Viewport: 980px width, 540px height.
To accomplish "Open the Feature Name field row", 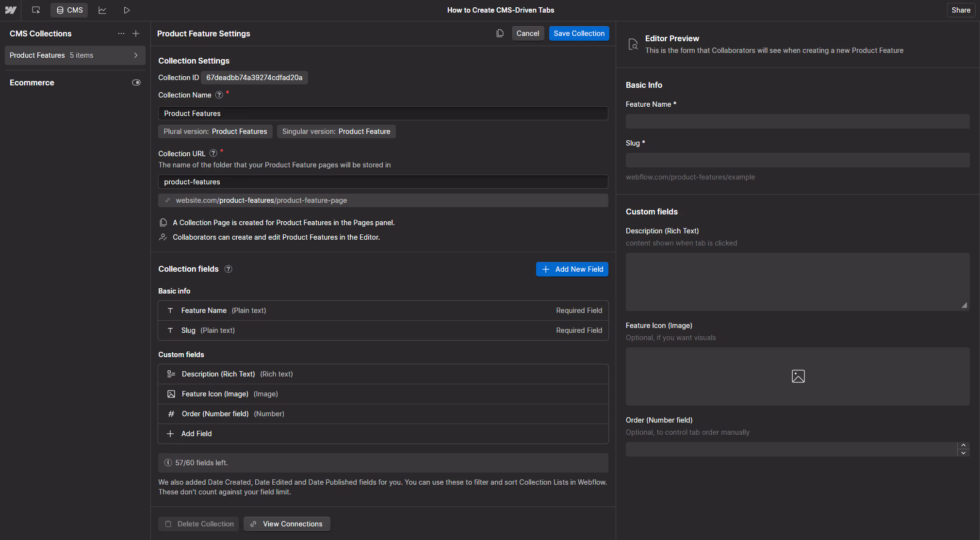I will [x=383, y=311].
